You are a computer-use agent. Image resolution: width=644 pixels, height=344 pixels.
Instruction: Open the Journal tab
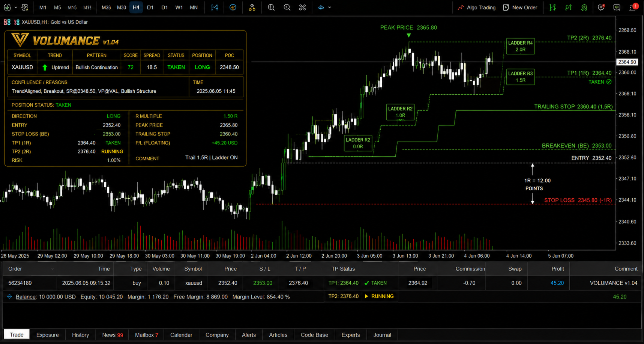tap(382, 335)
